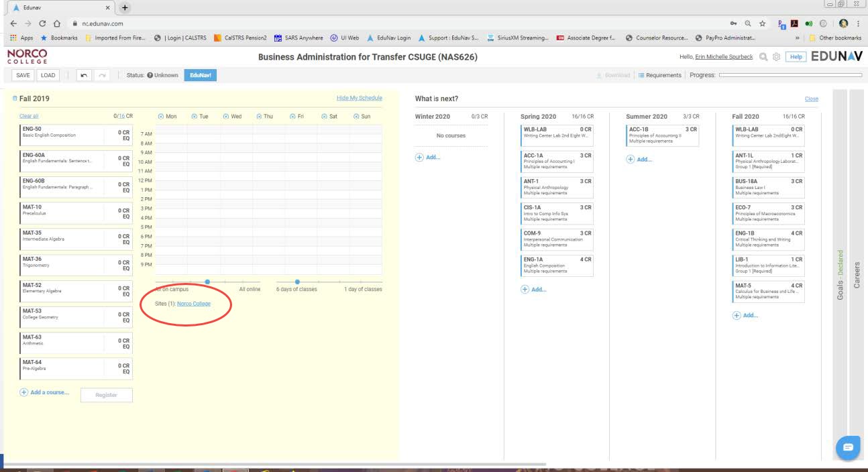The image size is (868, 472).
Task: Open the Requirements list panel
Action: click(x=659, y=75)
